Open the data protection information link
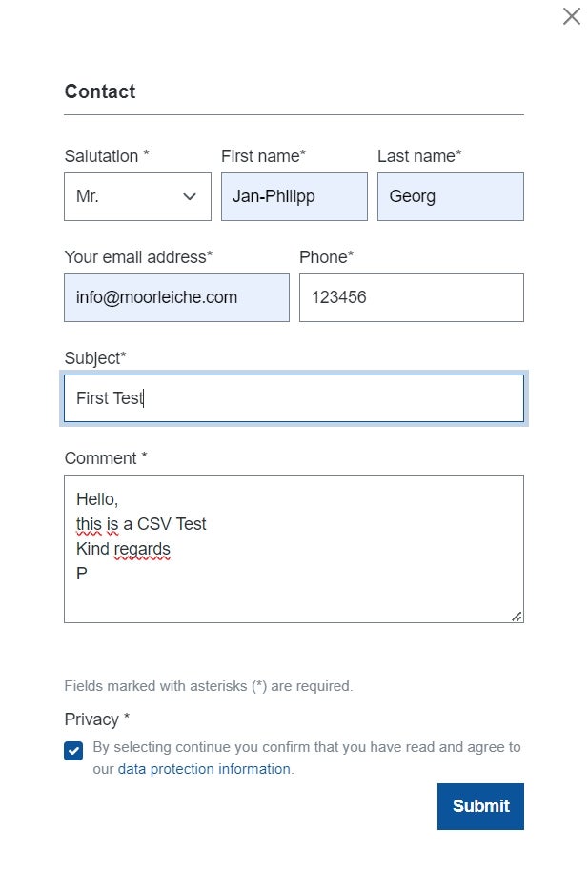Image resolution: width=588 pixels, height=871 pixels. (204, 769)
